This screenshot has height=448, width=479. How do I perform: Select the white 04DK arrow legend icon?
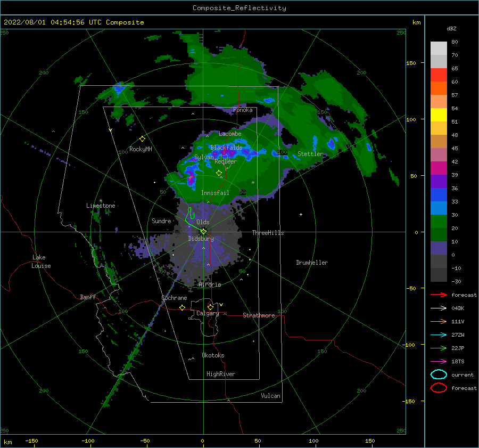tap(439, 308)
